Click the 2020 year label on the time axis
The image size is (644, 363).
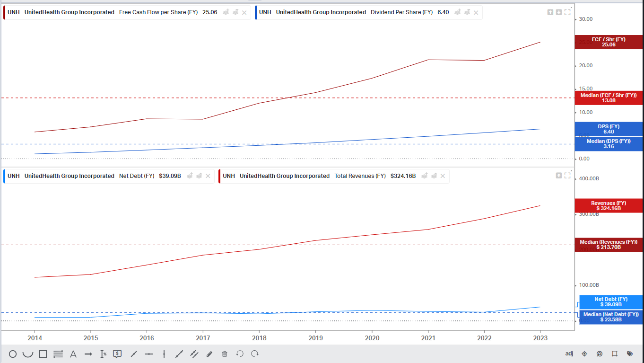tap(372, 338)
